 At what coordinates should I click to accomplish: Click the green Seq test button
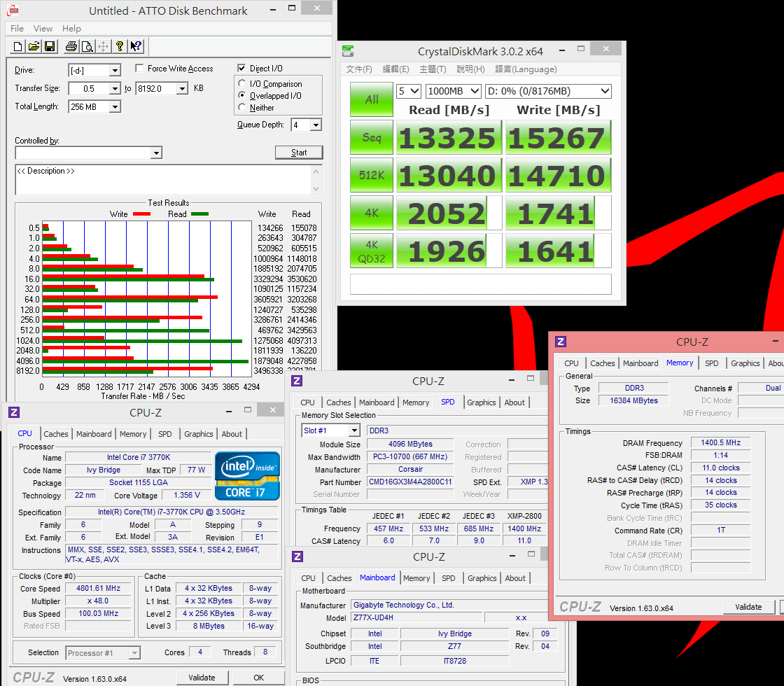coord(371,138)
